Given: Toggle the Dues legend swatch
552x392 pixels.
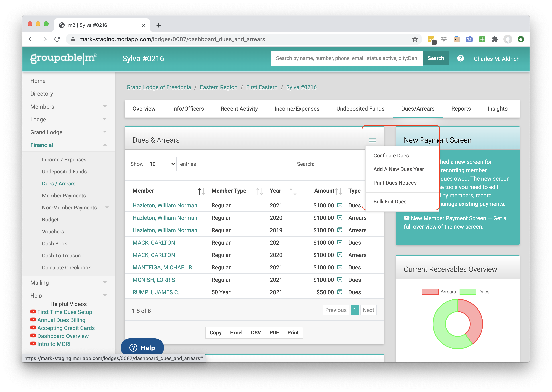Looking at the screenshot, I should coord(468,292).
